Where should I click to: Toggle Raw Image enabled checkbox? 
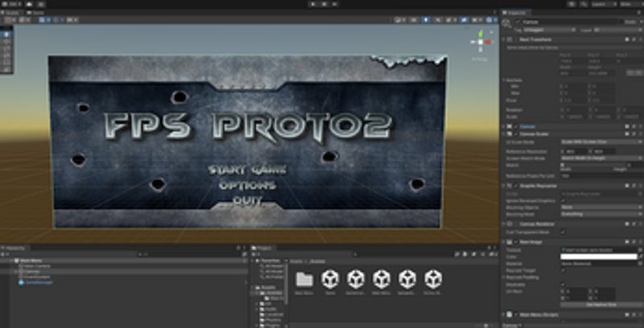(x=516, y=242)
